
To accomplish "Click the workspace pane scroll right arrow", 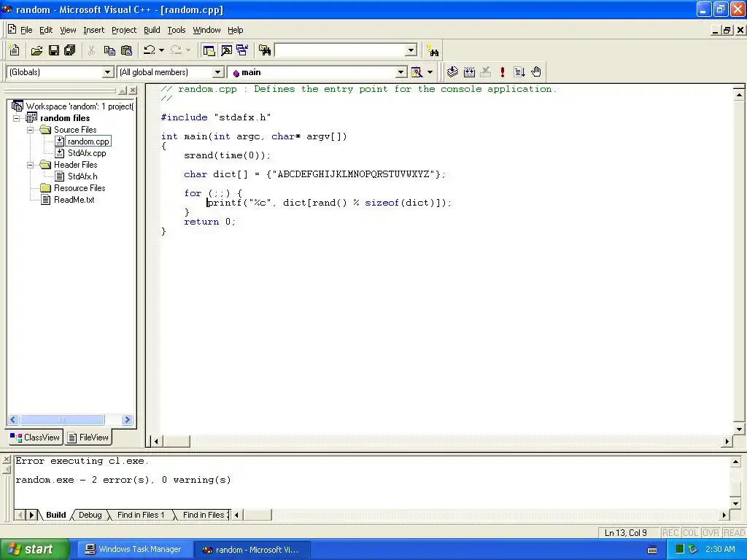I will tap(127, 419).
